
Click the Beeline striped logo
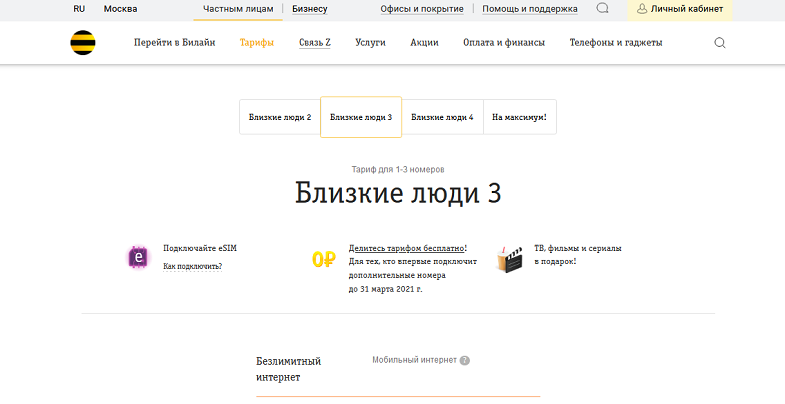[x=83, y=43]
